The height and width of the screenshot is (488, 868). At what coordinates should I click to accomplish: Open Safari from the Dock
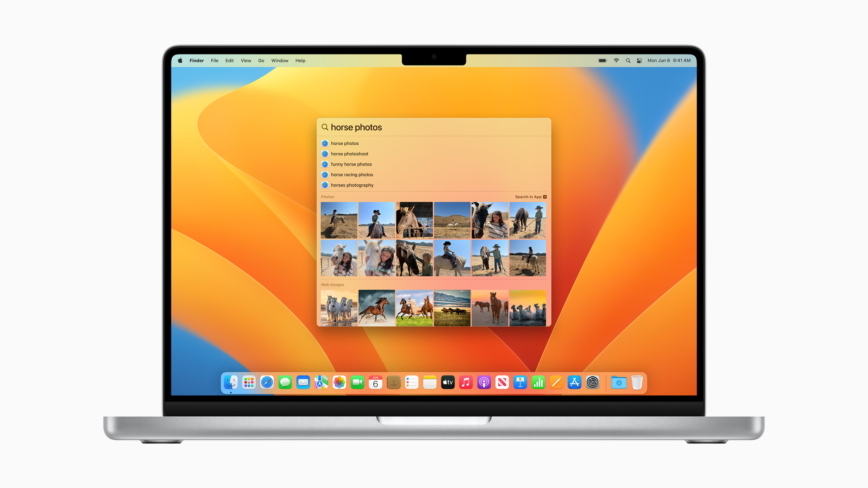(x=267, y=382)
